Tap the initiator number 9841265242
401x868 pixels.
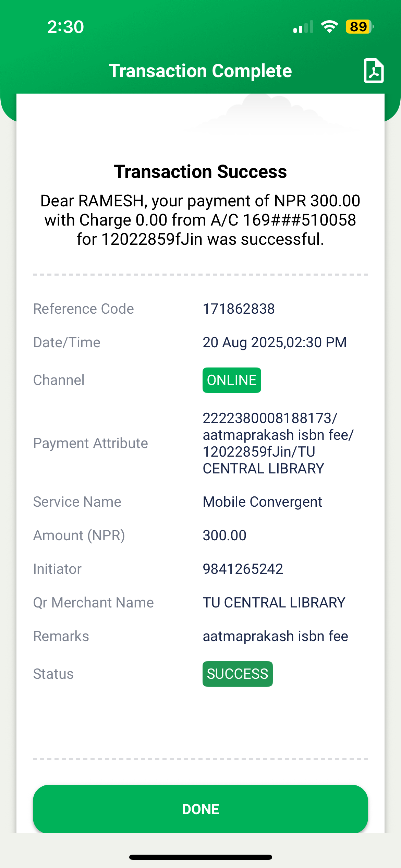pyautogui.click(x=243, y=569)
